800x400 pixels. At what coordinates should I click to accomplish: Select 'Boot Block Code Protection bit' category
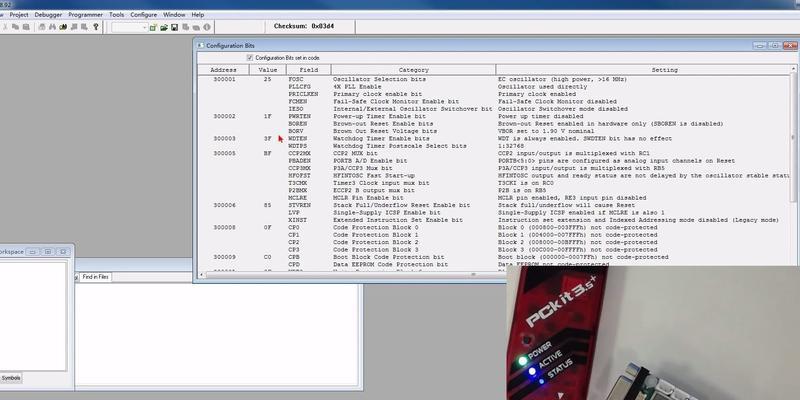coord(388,257)
